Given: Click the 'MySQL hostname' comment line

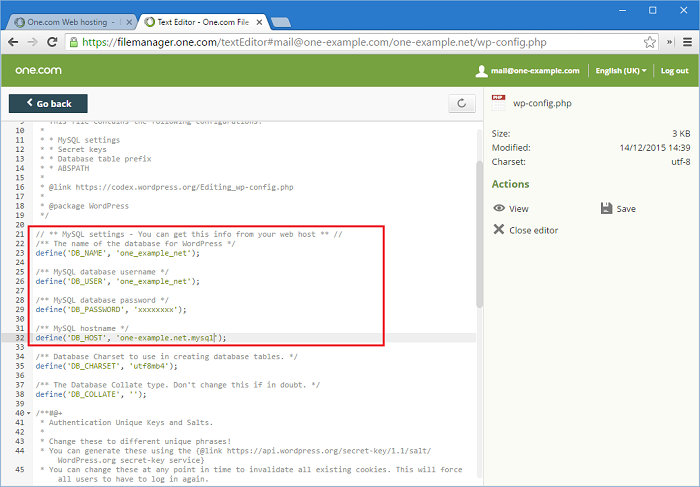Looking at the screenshot, I should pos(82,329).
